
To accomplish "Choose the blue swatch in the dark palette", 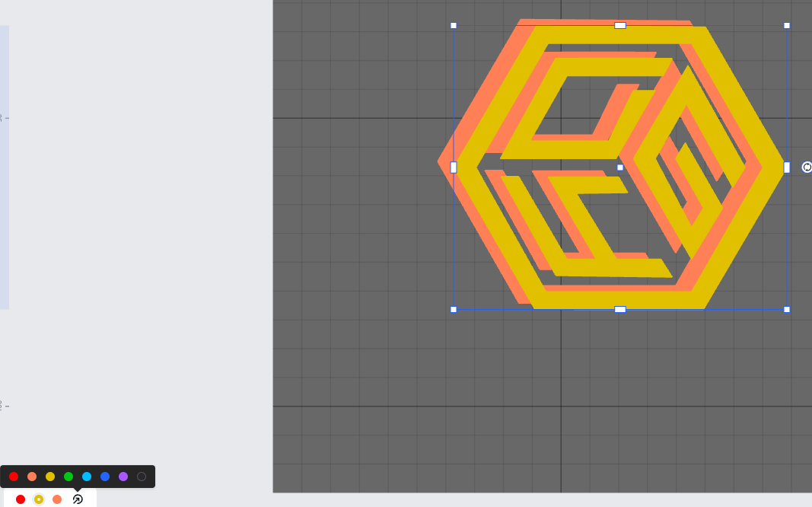I will coord(105,477).
